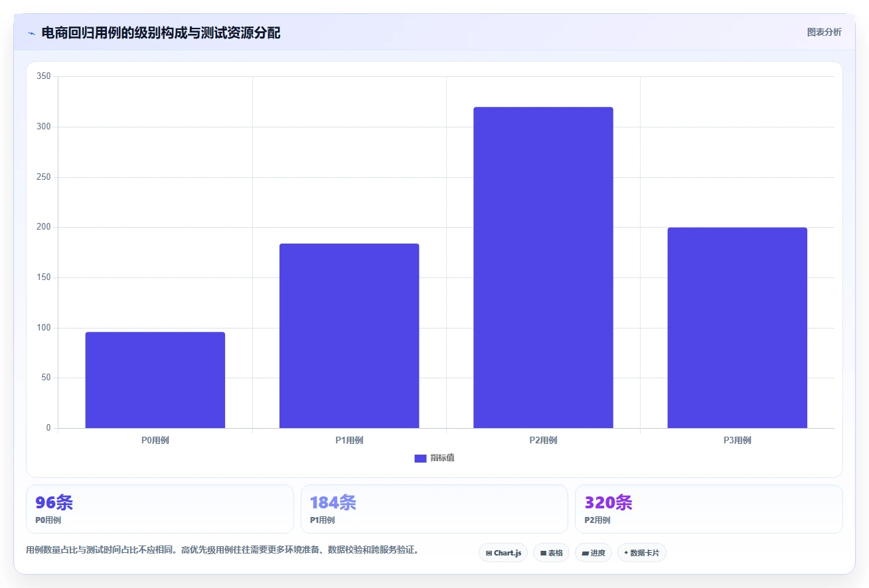Toggle the 指标值 legend color swatch
Image resolution: width=869 pixels, height=588 pixels.
pyautogui.click(x=420, y=459)
